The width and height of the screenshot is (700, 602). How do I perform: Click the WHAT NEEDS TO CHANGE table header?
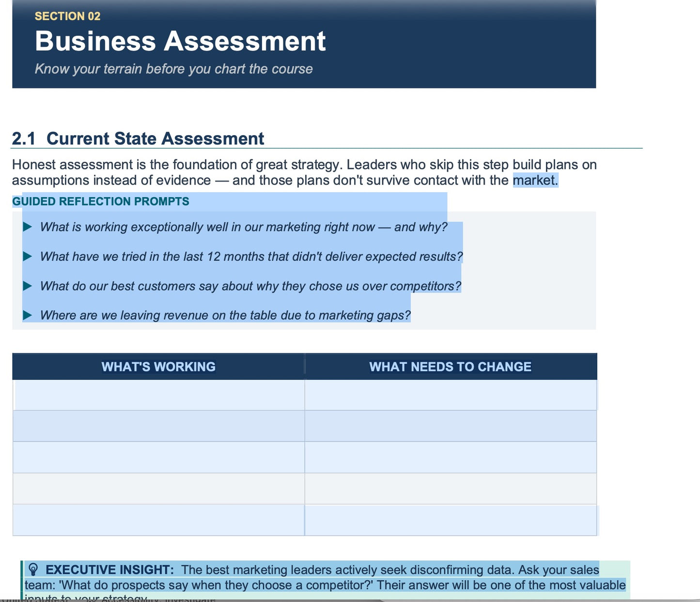[x=451, y=367]
